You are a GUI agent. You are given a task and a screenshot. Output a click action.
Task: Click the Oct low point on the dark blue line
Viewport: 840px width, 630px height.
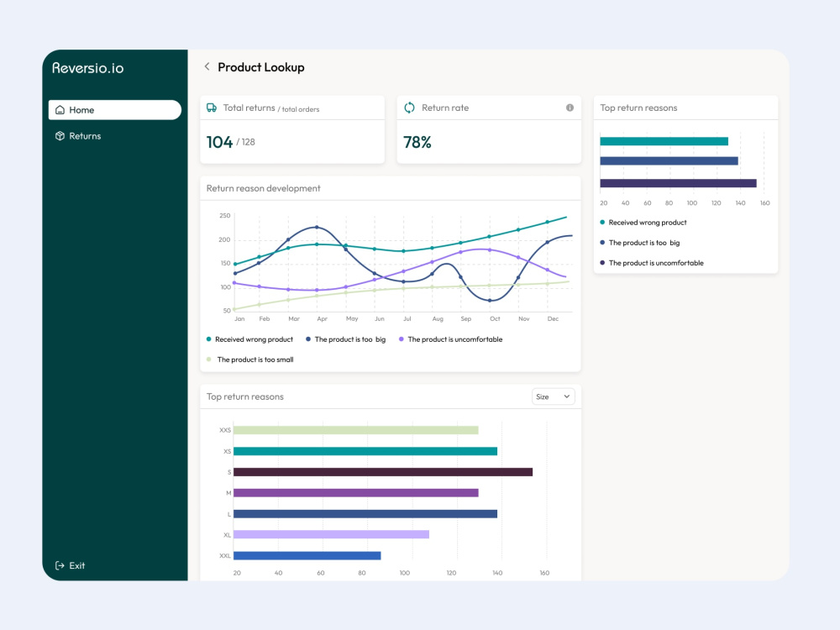[490, 300]
